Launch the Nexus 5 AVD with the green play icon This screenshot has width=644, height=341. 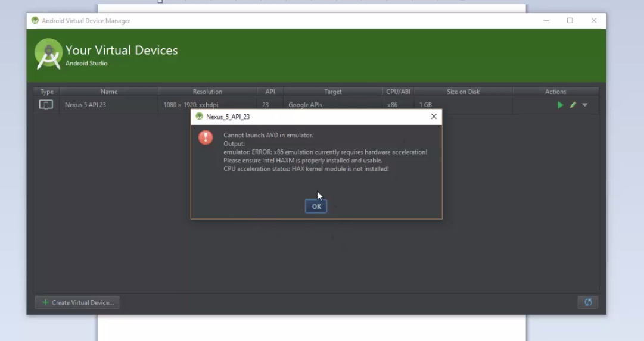pos(560,105)
